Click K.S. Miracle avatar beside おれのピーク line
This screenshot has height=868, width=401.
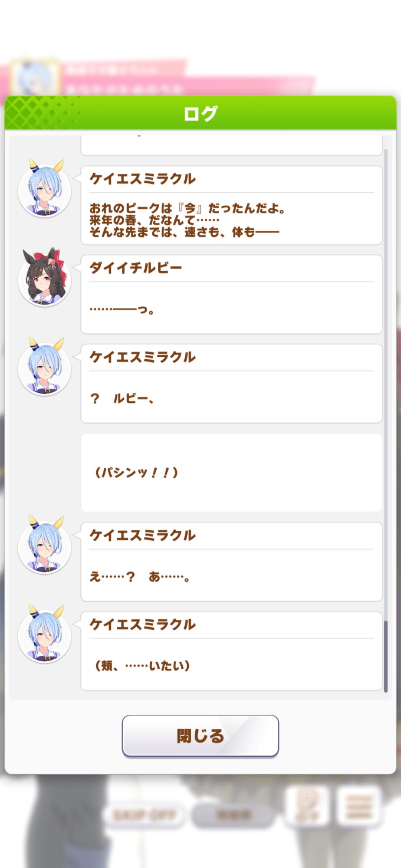(x=45, y=189)
